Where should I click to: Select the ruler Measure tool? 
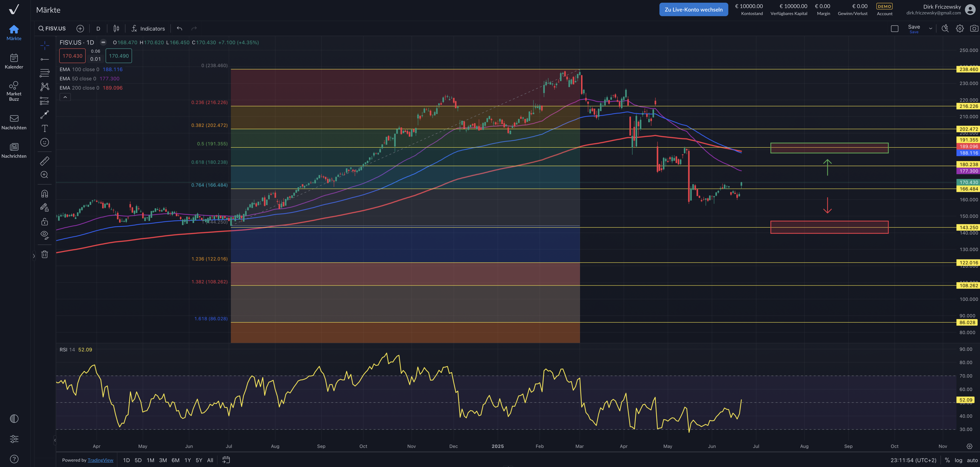pos(45,161)
